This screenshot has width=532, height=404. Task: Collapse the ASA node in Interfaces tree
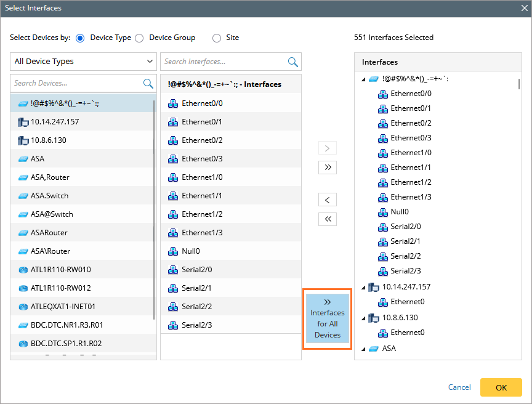coord(363,349)
